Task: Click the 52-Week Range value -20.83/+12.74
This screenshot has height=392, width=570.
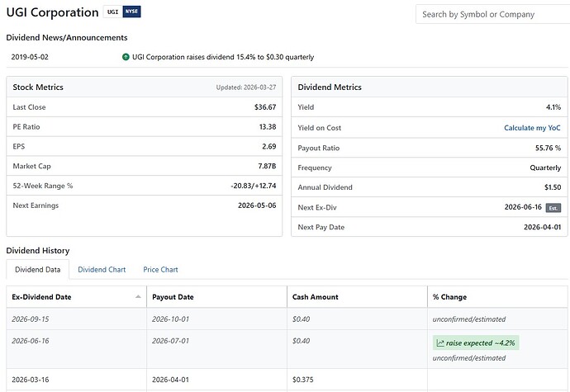Action: pyautogui.click(x=254, y=186)
